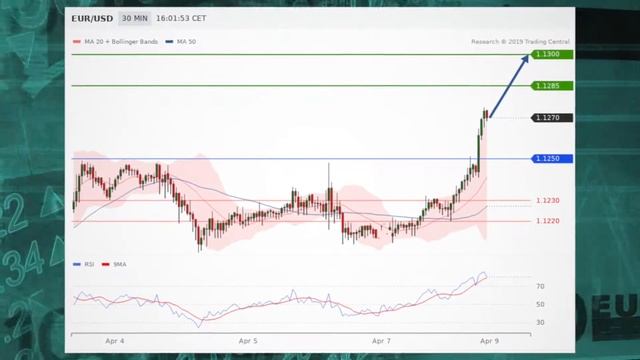Click the blue RSI legend swatch
This screenshot has width=640, height=360.
(77, 264)
